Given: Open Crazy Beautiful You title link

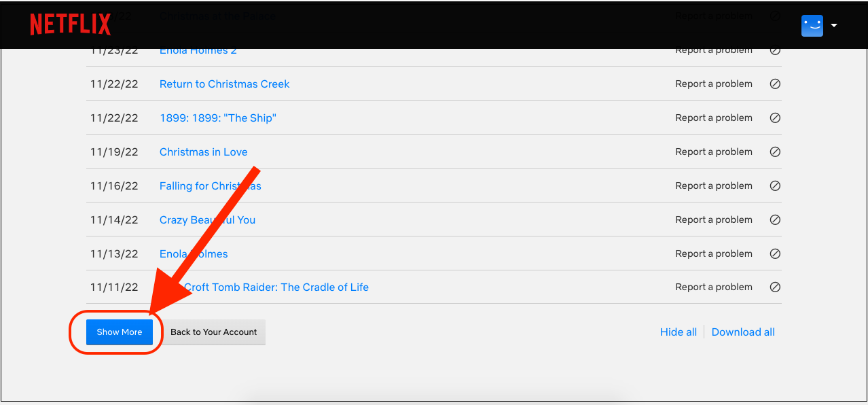Looking at the screenshot, I should pos(208,220).
